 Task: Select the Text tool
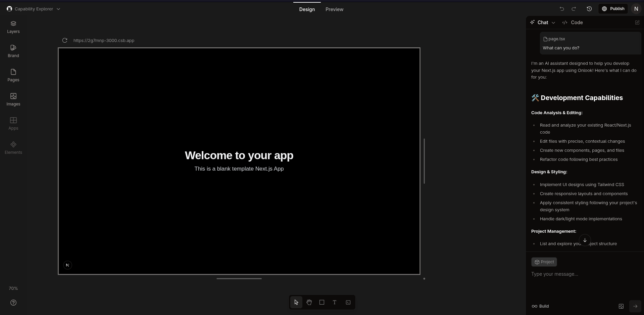[x=335, y=302]
